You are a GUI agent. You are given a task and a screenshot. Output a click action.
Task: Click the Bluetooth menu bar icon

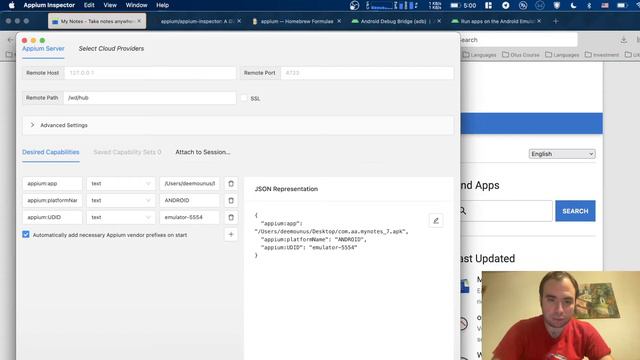point(589,5)
